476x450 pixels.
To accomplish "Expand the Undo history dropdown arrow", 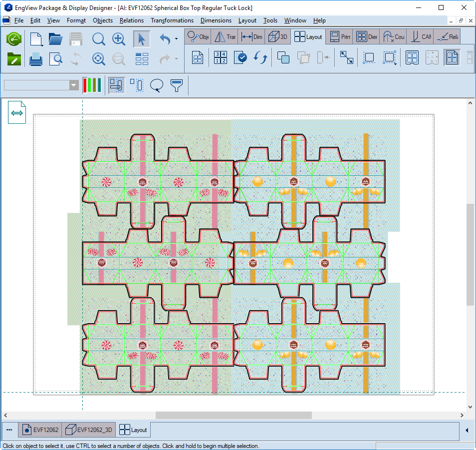I will pos(176,39).
